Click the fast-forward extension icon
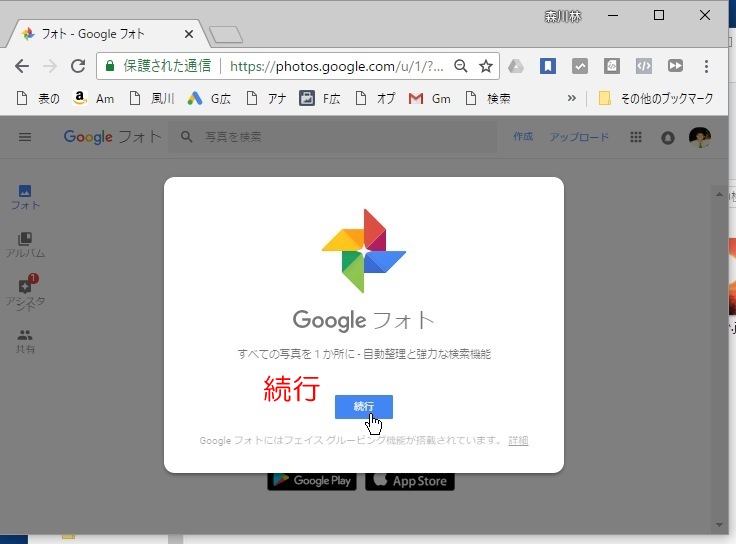The height and width of the screenshot is (544, 736). 675,66
